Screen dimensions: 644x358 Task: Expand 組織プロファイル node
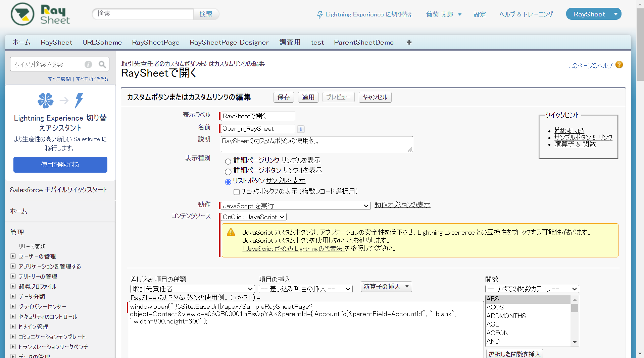[x=13, y=286]
